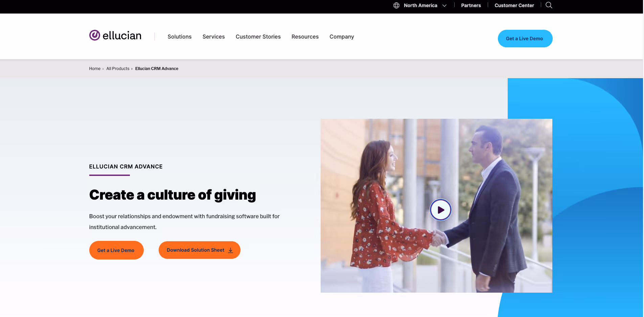Open the Customer Center link
Screen dimensions: 644x317
pyautogui.click(x=514, y=5)
